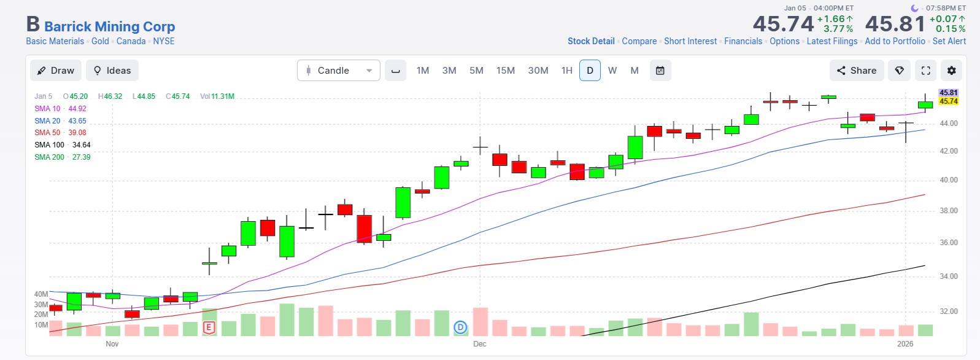The height and width of the screenshot is (360, 980).
Task: Select the 15M interval option
Action: point(505,71)
